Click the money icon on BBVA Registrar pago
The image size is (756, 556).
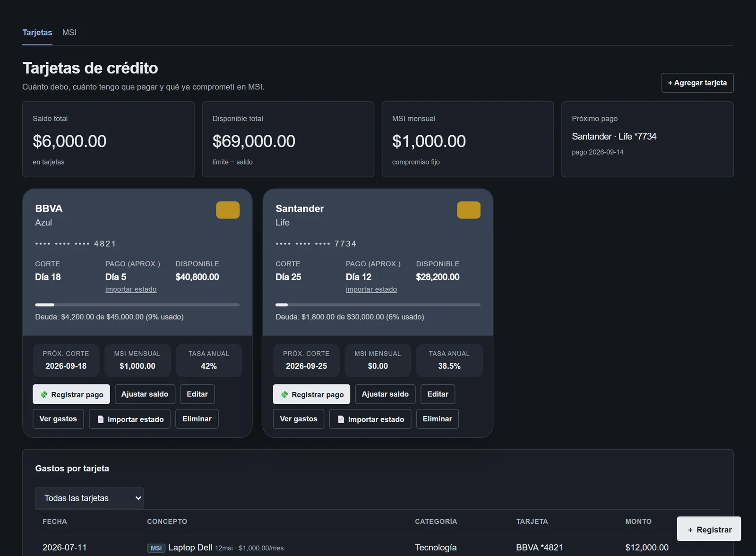(x=44, y=394)
